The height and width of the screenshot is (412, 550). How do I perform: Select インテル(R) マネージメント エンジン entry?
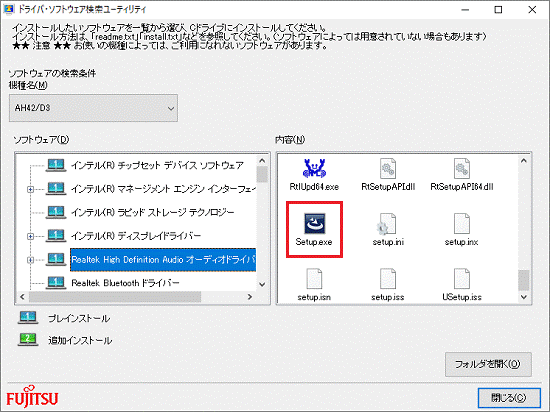[x=163, y=189]
